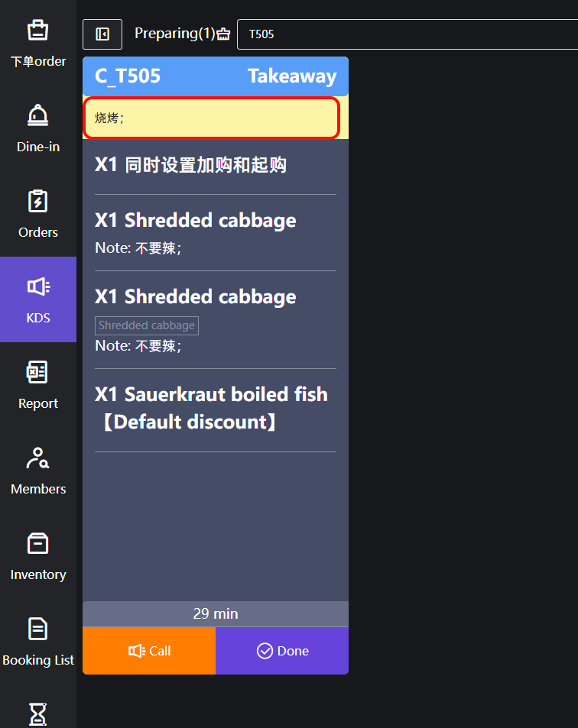The image size is (578, 728).
Task: Go to Dine-in bell icon
Action: tap(37, 116)
